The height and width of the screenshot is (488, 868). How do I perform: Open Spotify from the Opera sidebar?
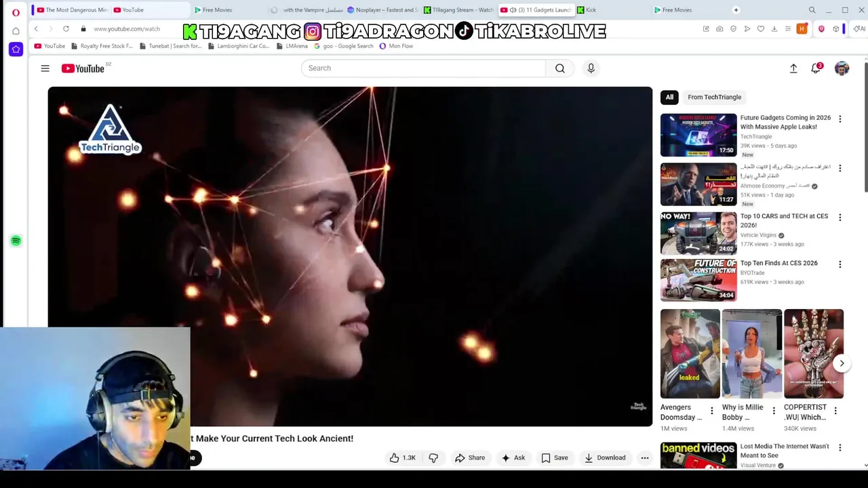pyautogui.click(x=16, y=241)
